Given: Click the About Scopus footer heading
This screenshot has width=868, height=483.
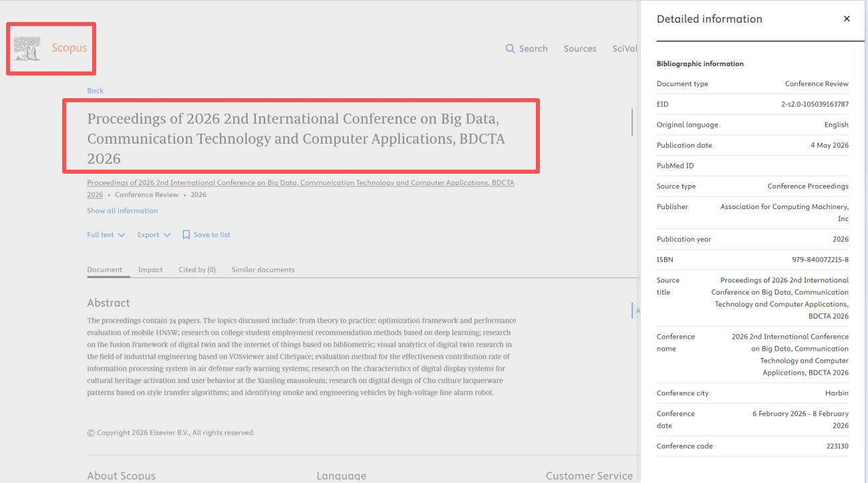Looking at the screenshot, I should pos(121,476).
